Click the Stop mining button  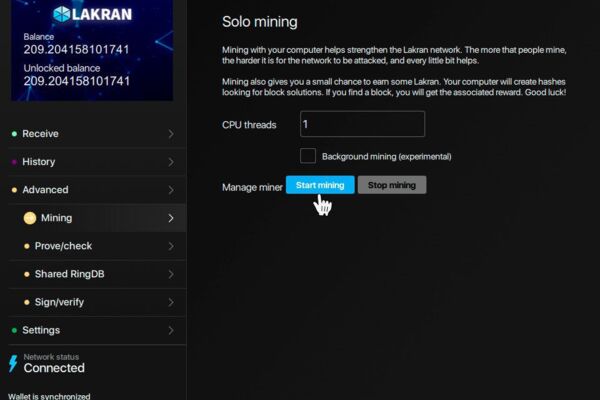pyautogui.click(x=392, y=185)
